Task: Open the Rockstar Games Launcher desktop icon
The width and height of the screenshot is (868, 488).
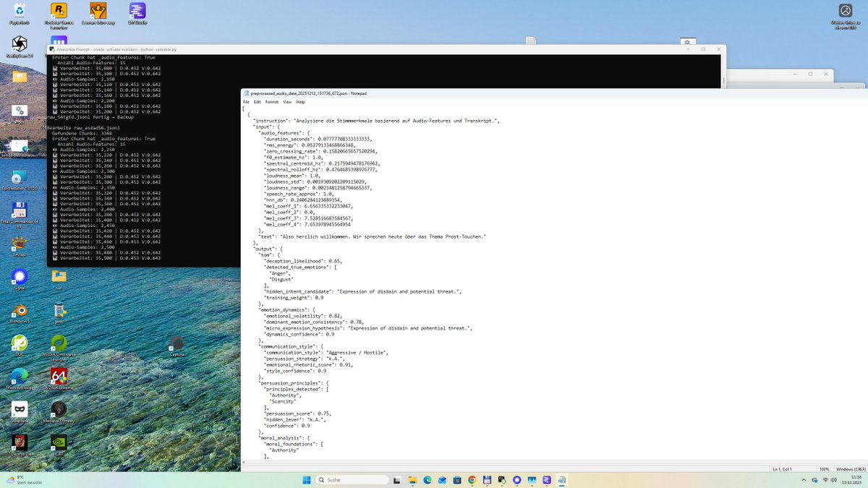Action: pos(59,14)
